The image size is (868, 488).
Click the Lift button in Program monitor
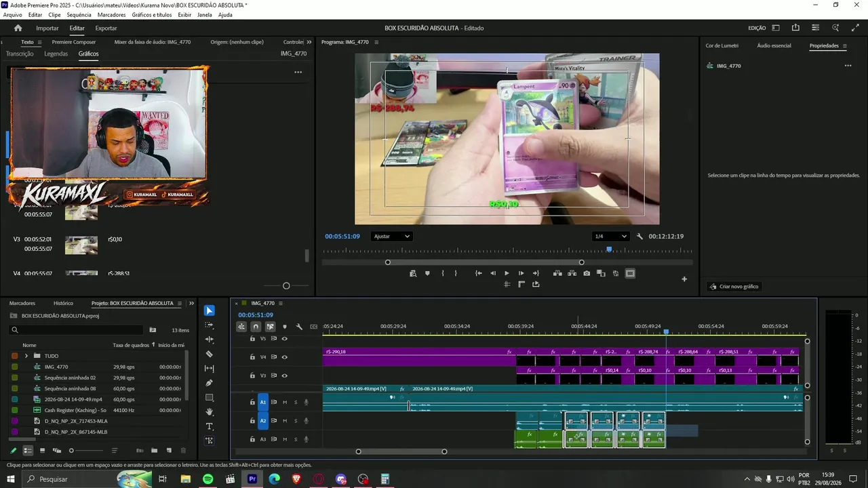557,273
